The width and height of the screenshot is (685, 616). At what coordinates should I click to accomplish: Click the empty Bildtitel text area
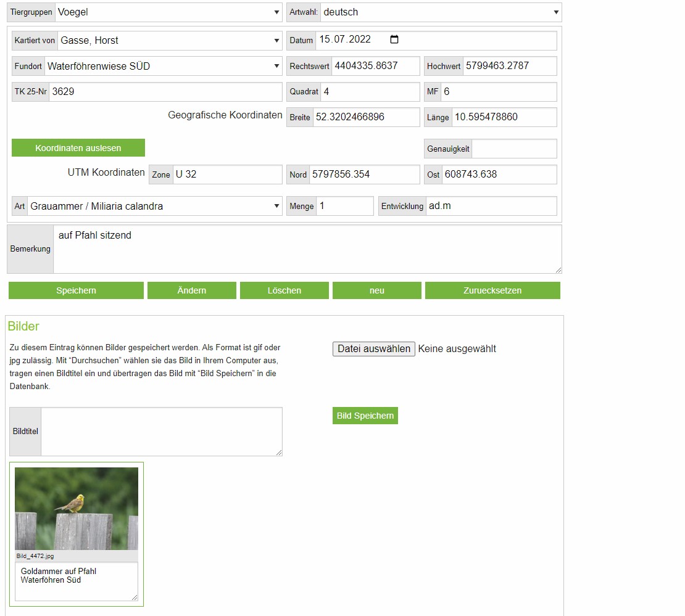coord(162,432)
